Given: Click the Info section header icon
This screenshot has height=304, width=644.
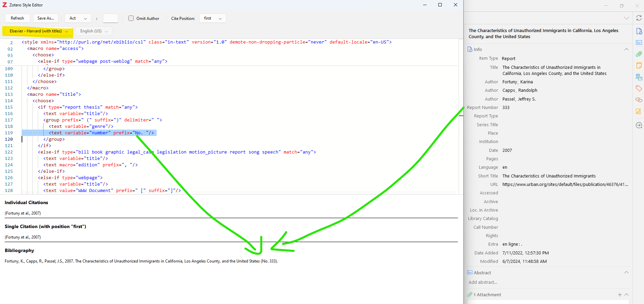Looking at the screenshot, I should click(470, 49).
